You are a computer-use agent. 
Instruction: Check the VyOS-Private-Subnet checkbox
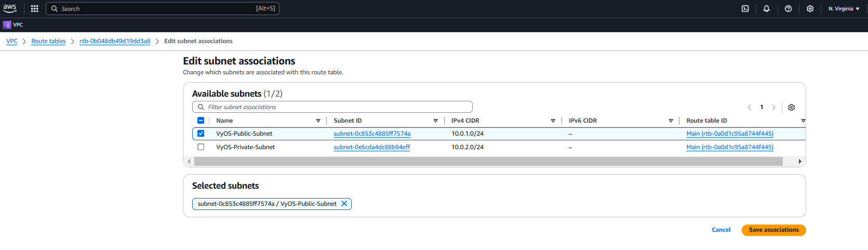pos(201,147)
